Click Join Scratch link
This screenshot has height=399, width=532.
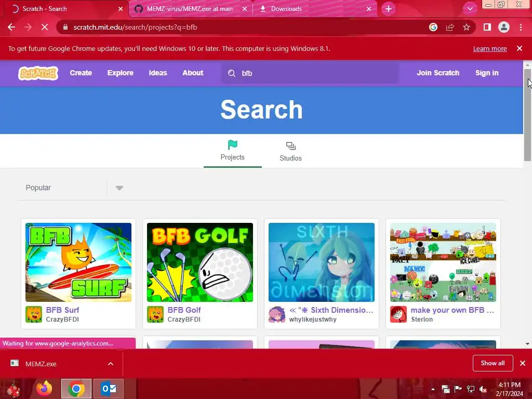[x=438, y=73]
